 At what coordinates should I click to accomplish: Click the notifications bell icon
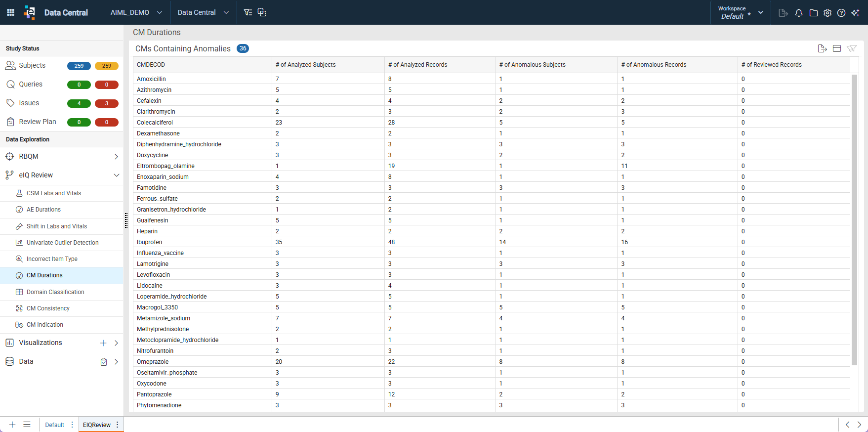[799, 13]
